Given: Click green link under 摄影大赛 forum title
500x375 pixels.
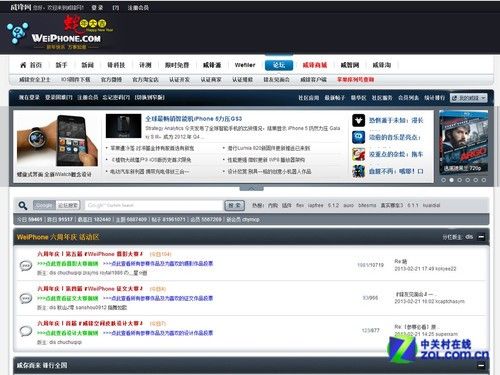Looking at the screenshot, I should 68,264.
